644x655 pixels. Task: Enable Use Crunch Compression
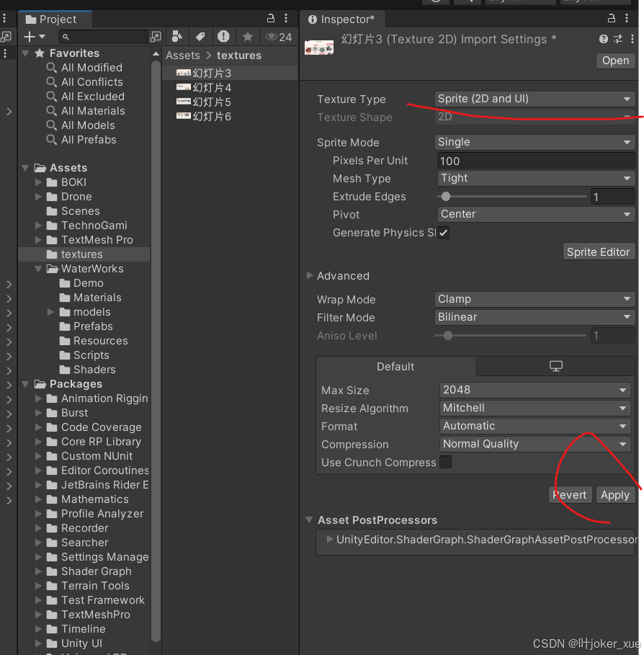click(x=445, y=462)
